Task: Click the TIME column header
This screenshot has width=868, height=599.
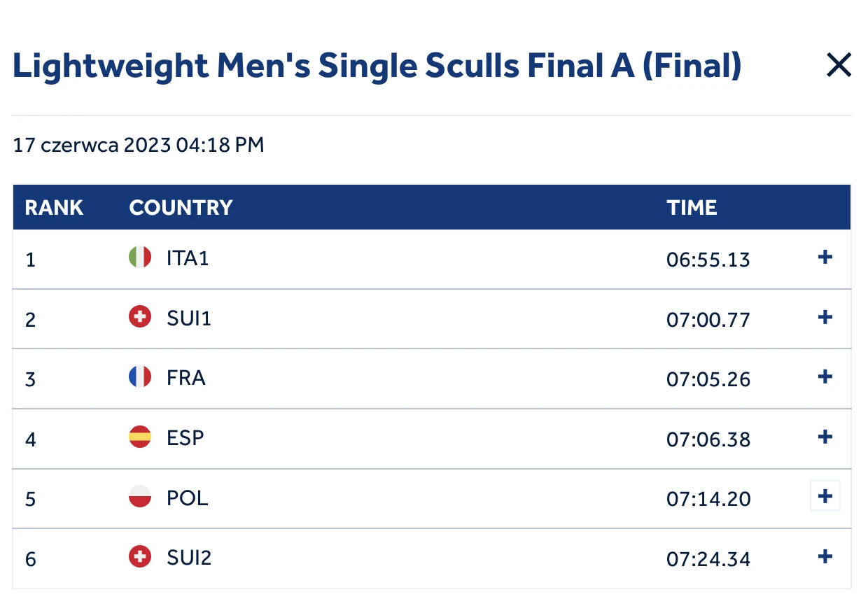Action: coord(692,208)
